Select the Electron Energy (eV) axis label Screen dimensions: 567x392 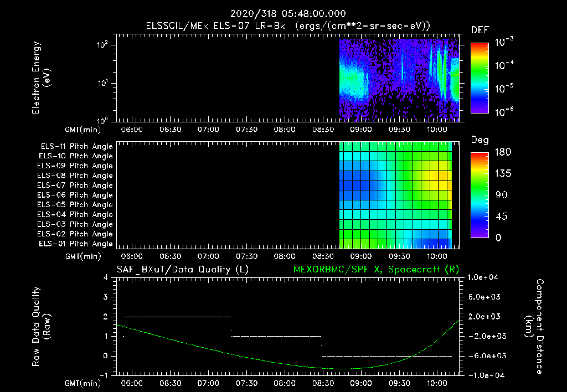(41, 78)
